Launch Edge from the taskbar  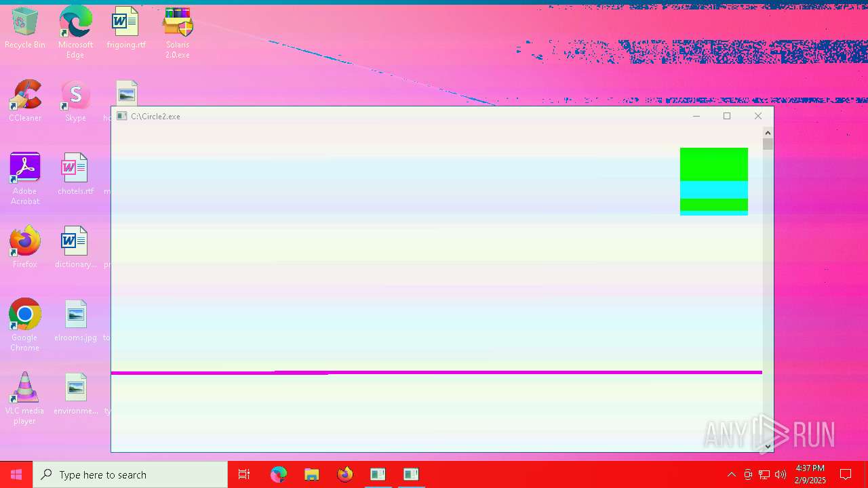click(x=279, y=474)
